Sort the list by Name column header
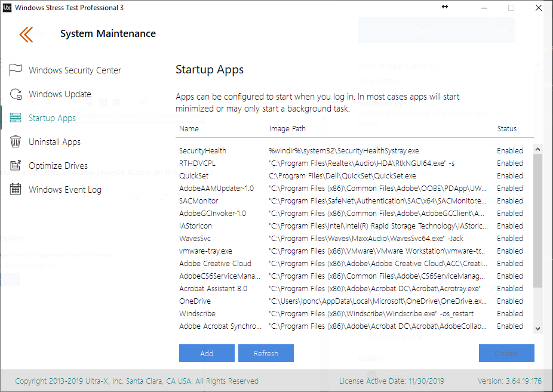 189,128
